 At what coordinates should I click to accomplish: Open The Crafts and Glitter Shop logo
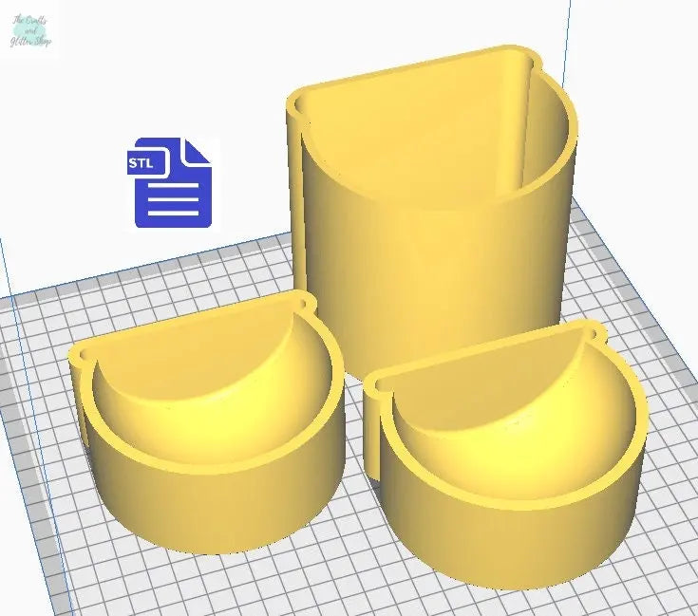click(x=31, y=30)
